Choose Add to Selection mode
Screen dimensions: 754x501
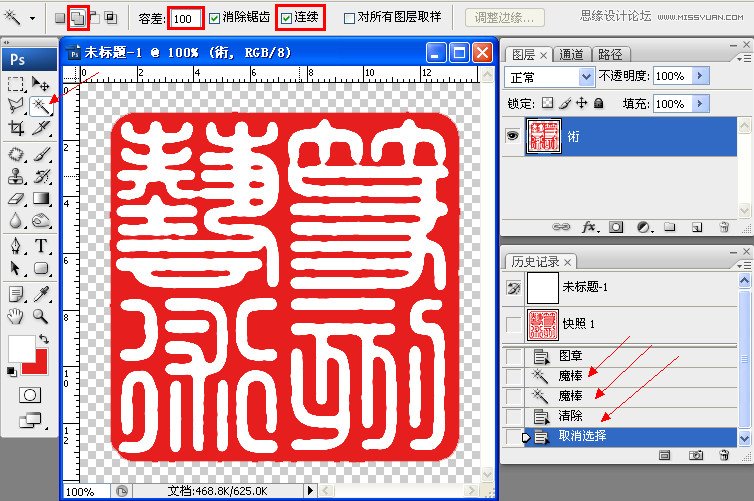77,18
